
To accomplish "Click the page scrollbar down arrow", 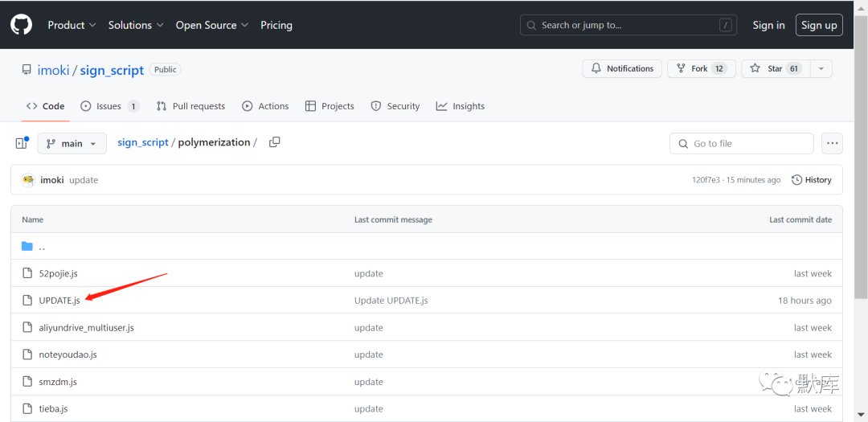I will tap(862, 414).
